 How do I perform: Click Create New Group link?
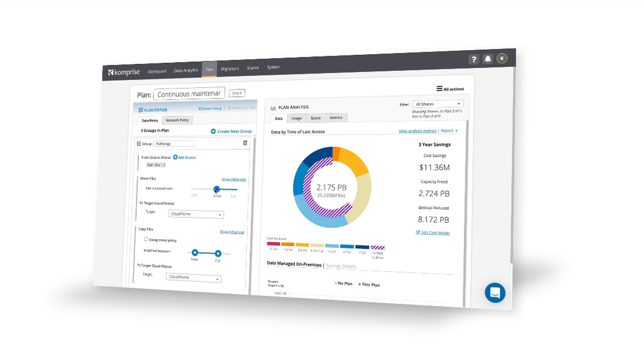pyautogui.click(x=234, y=131)
